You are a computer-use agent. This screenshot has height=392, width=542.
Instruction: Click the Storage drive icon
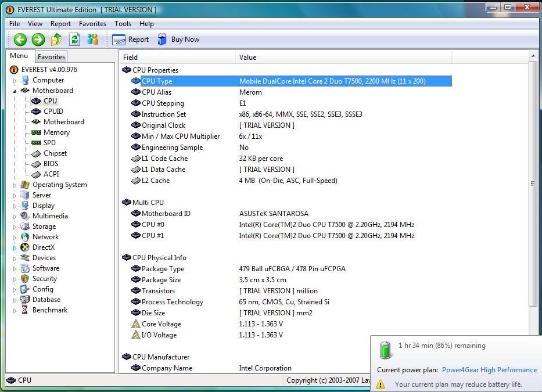25,226
